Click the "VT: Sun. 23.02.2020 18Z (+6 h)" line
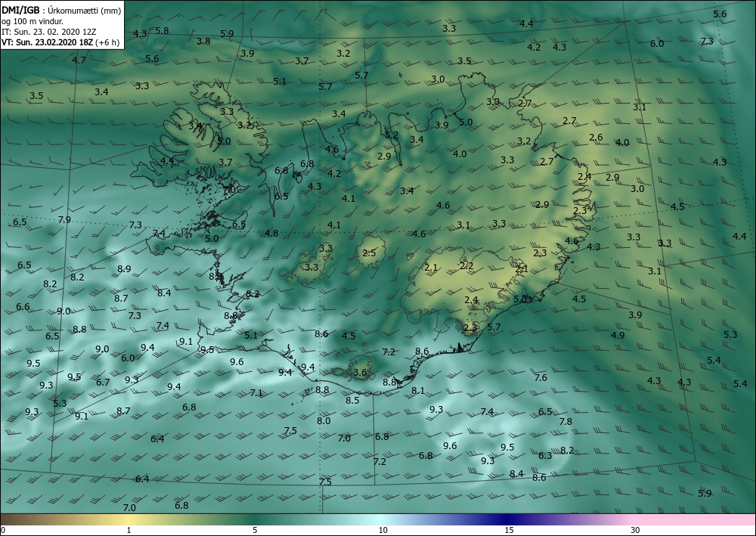This screenshot has width=756, height=536. click(x=60, y=42)
